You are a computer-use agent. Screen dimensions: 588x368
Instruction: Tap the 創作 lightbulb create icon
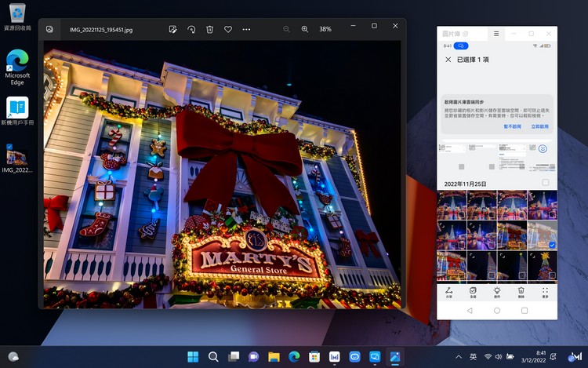point(497,292)
